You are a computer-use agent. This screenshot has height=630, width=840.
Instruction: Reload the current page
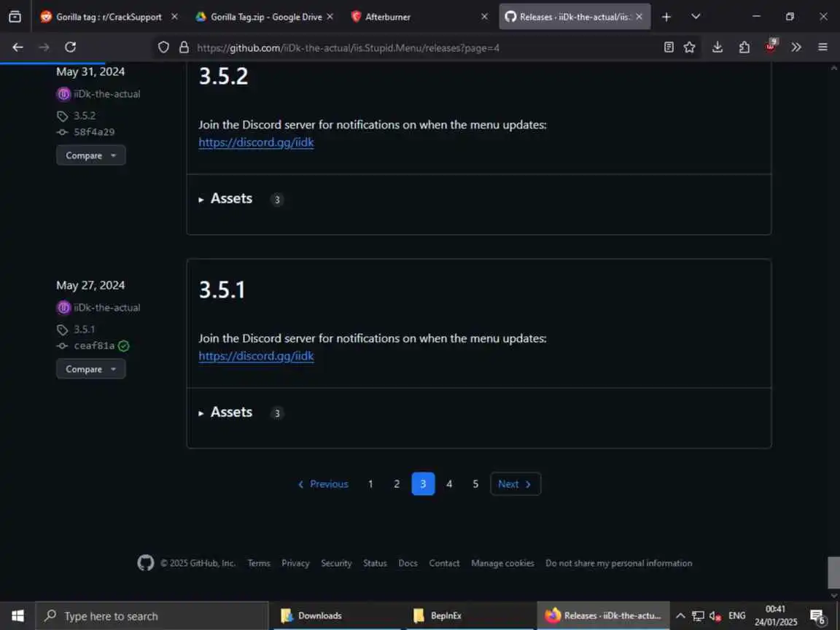[70, 47]
